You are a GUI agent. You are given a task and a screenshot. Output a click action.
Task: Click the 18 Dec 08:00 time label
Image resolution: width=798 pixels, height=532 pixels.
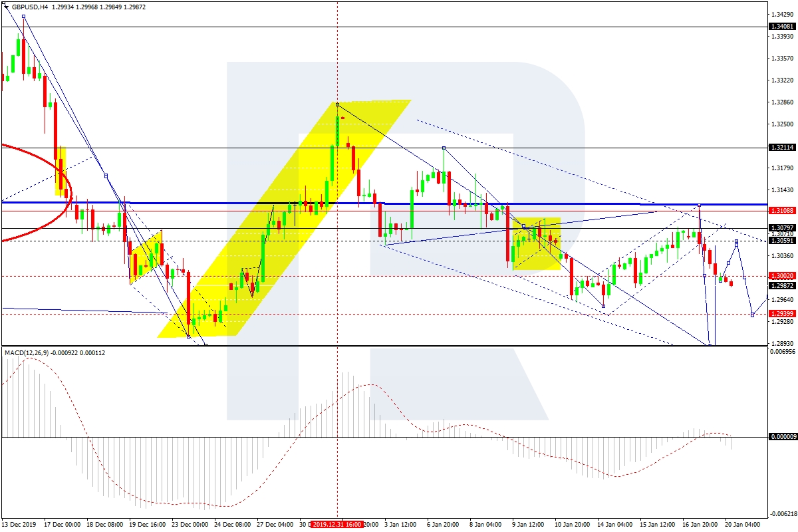click(104, 525)
